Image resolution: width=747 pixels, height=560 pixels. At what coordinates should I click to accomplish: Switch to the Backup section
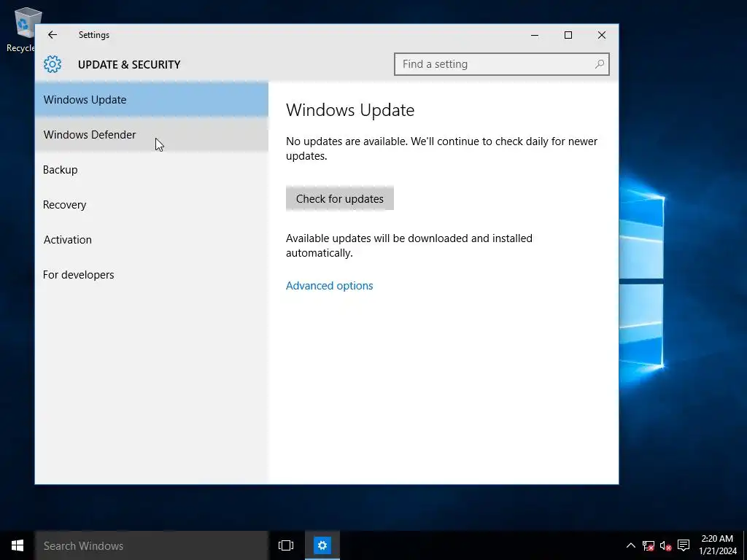click(x=152, y=169)
